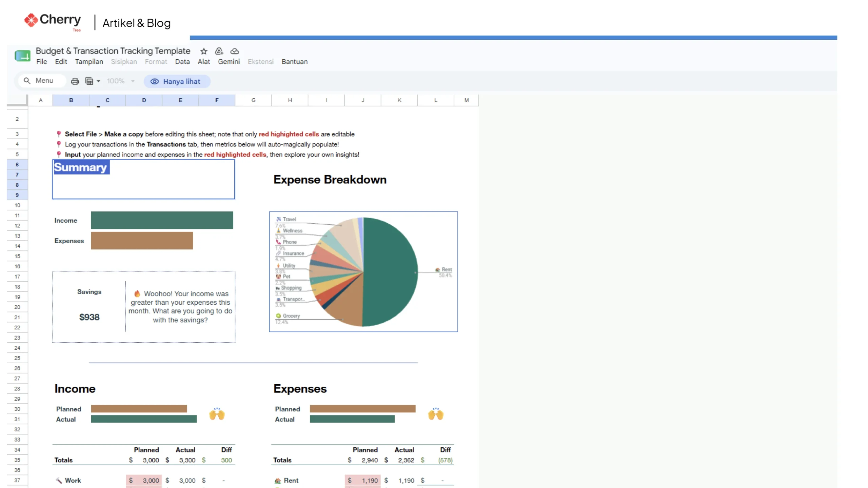
Task: Open the File menu
Action: point(42,62)
